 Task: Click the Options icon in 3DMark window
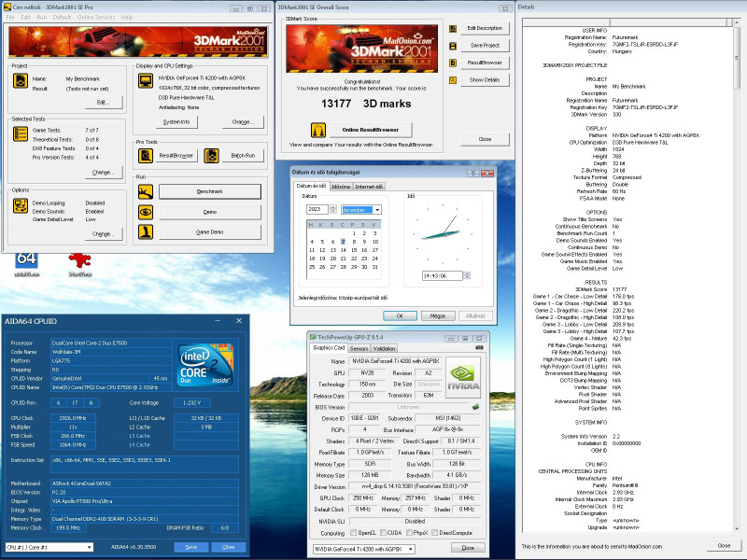pos(20,205)
